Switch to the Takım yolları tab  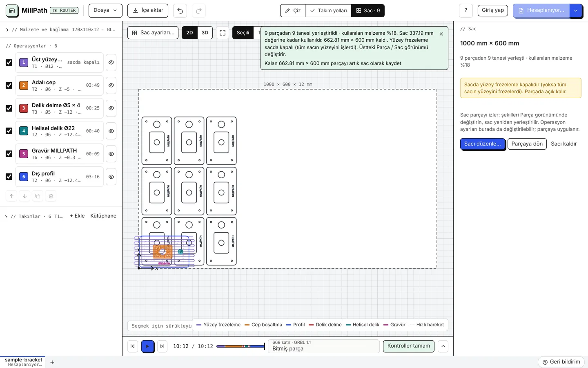[x=328, y=11]
